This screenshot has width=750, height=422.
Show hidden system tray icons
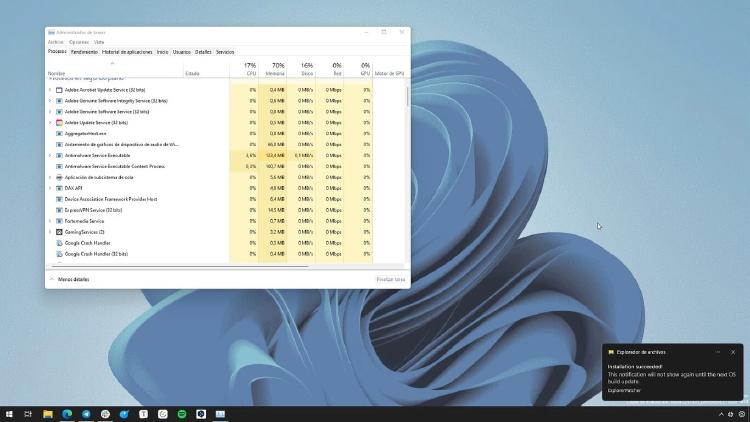click(721, 413)
